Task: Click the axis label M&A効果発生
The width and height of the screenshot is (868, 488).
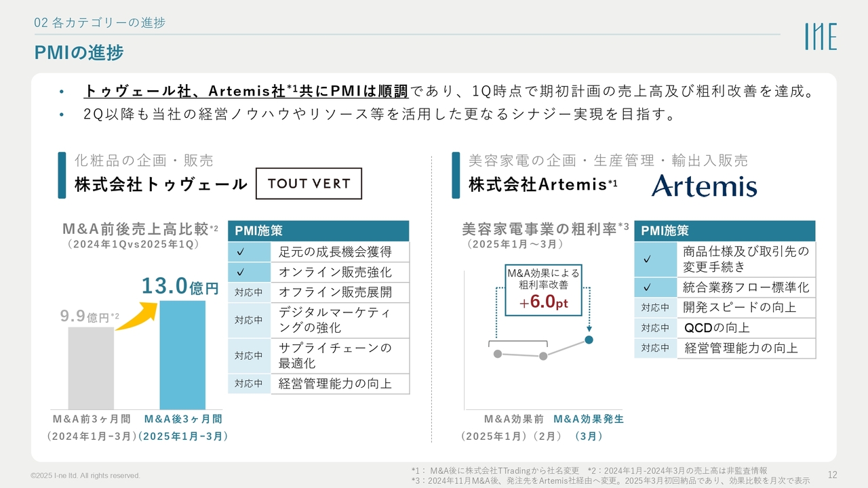Action: pyautogui.click(x=589, y=419)
